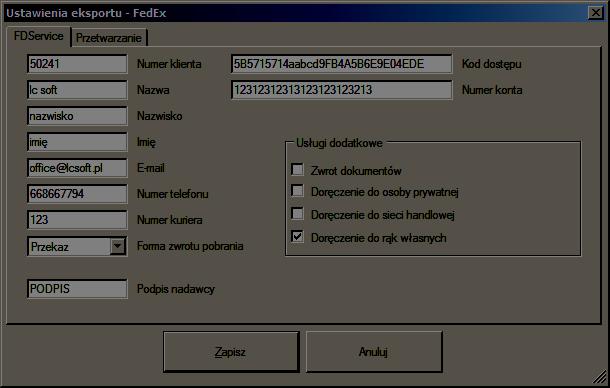
Task: Click into the Nazwisko input field
Action: 77,116
